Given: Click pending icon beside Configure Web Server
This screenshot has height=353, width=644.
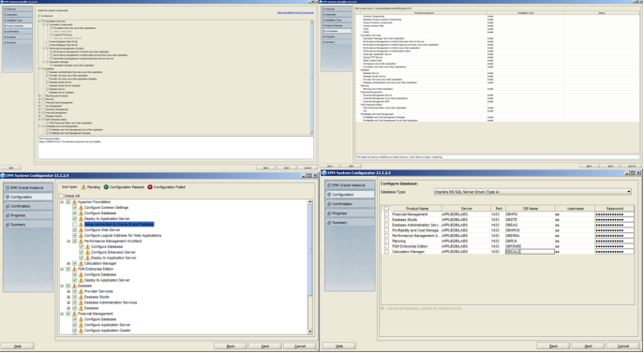Looking at the screenshot, I should [81, 229].
